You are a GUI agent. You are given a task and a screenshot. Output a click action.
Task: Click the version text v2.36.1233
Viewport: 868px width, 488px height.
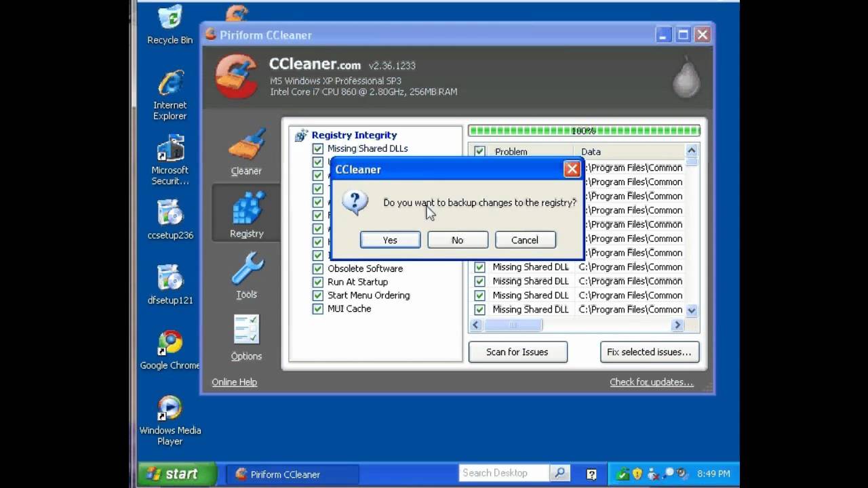(x=392, y=66)
